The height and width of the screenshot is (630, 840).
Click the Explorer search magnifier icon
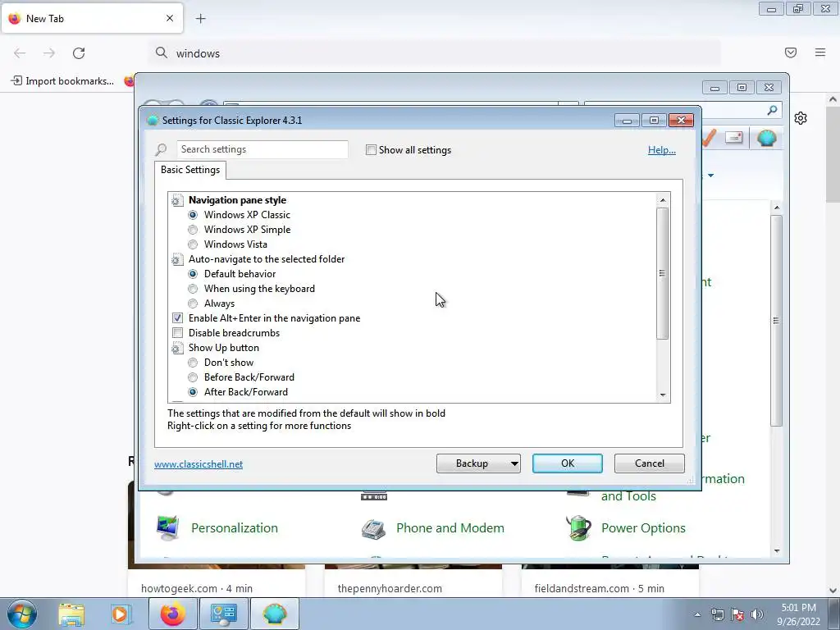(772, 110)
